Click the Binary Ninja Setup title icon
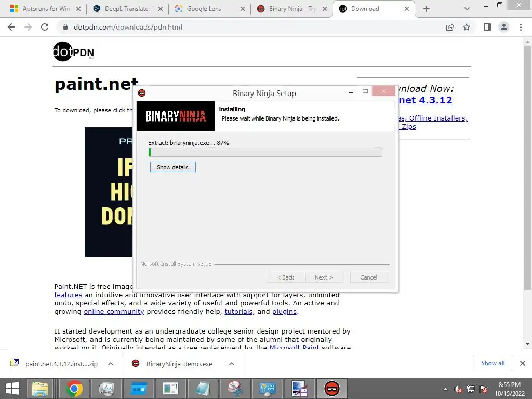 pos(142,93)
